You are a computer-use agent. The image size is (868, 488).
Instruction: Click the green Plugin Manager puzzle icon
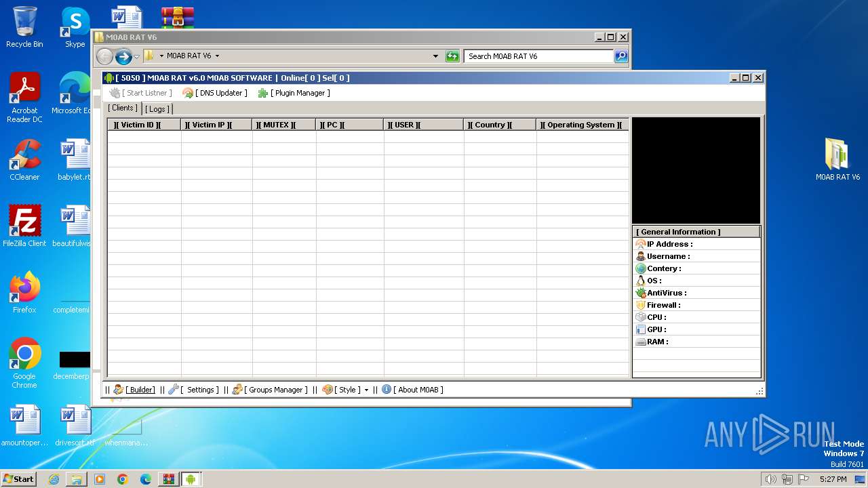click(x=263, y=93)
